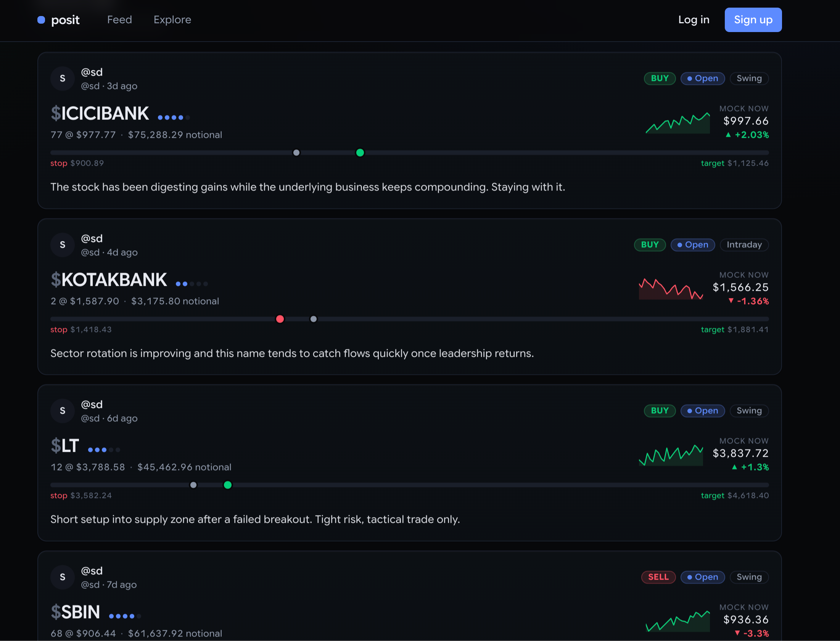Click the grey entry marker on KOTAKBANK bar
Screen dimensions: 840x641
(314, 319)
